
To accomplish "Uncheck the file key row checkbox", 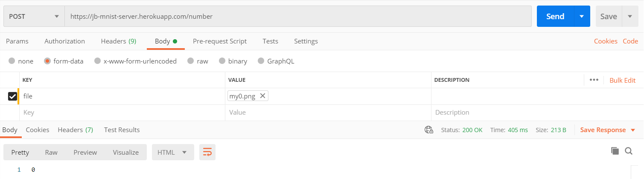I will tap(12, 96).
